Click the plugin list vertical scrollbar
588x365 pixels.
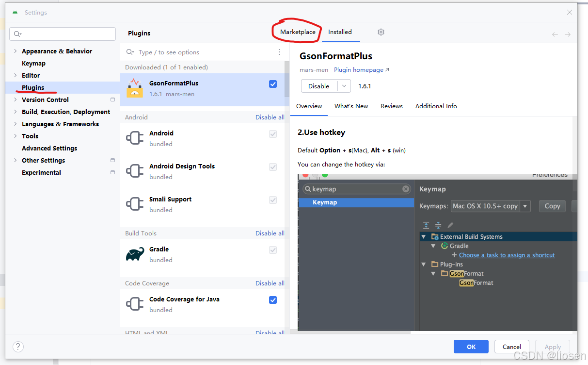coord(287,80)
